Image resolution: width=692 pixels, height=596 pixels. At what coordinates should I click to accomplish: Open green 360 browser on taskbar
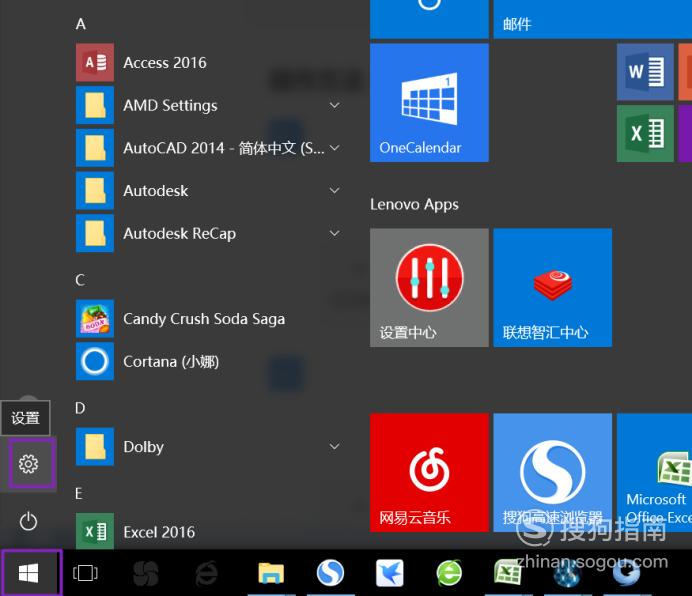pyautogui.click(x=449, y=573)
